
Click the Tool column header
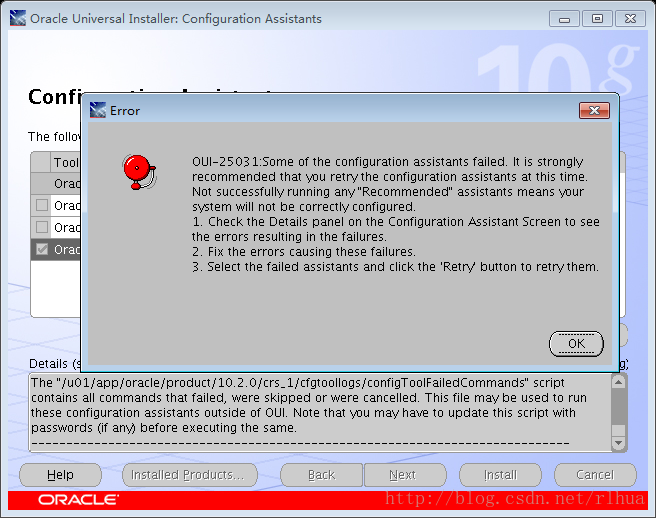(66, 162)
